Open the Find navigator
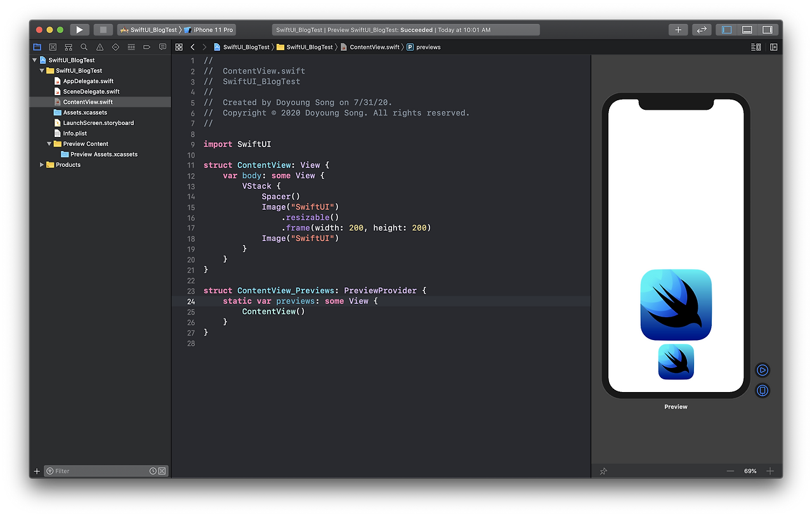812x517 pixels. (84, 47)
